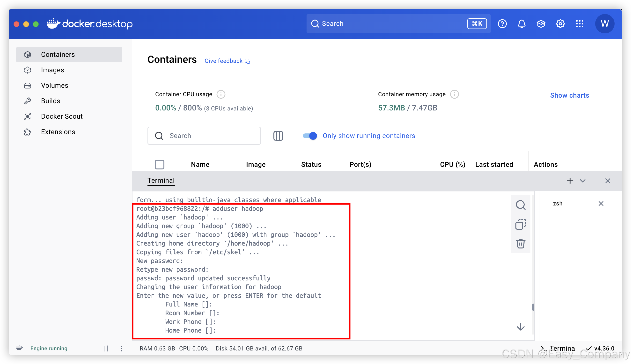Click the passwd: password updated successfully line
631x364 pixels.
pyautogui.click(x=203, y=278)
